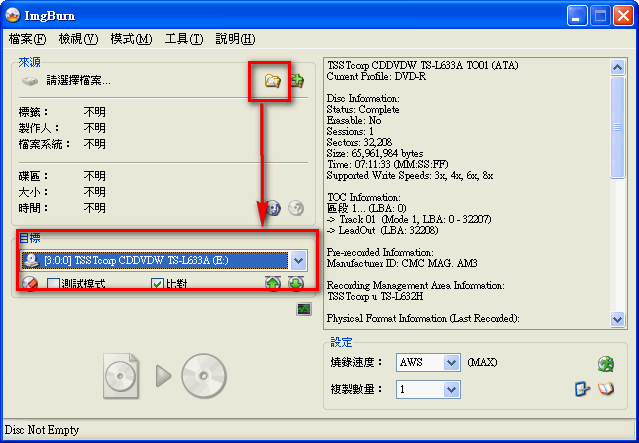
Task: Click the ImgBurn title bar app icon
Action: [x=13, y=15]
